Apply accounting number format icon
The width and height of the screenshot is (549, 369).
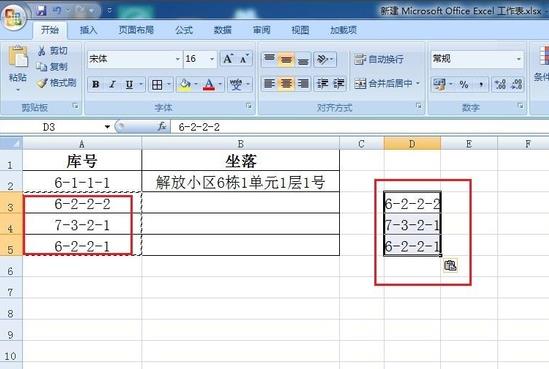(439, 84)
